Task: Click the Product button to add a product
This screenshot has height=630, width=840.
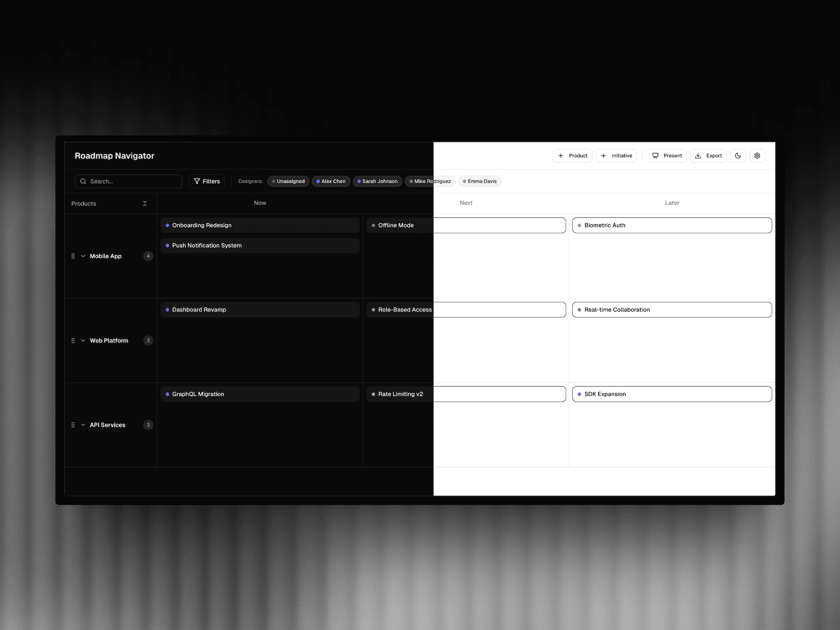Action: coord(572,156)
